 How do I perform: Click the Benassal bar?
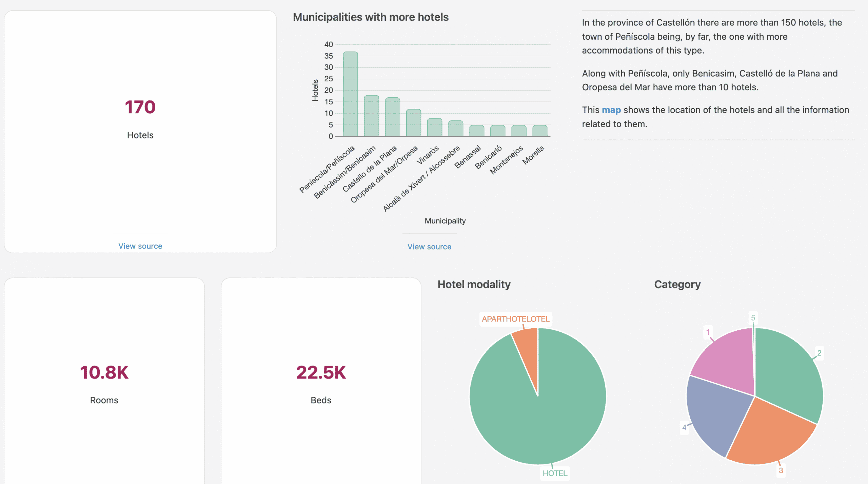(x=476, y=131)
